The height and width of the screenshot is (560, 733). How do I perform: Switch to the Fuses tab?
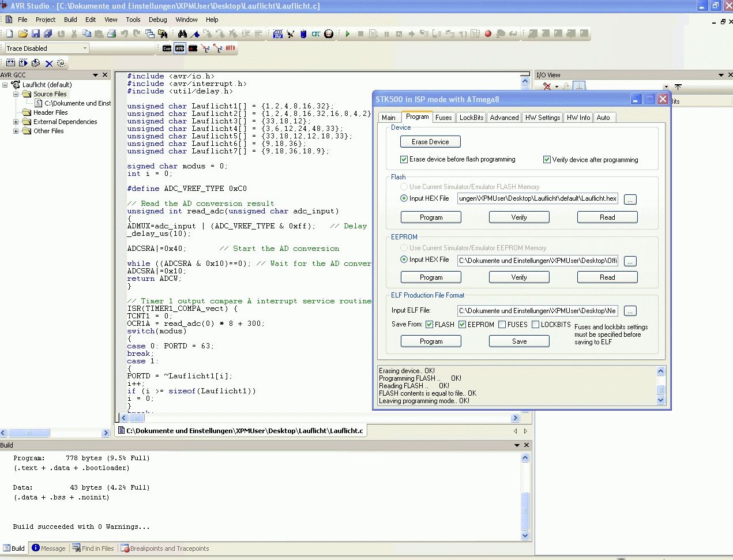pos(443,118)
